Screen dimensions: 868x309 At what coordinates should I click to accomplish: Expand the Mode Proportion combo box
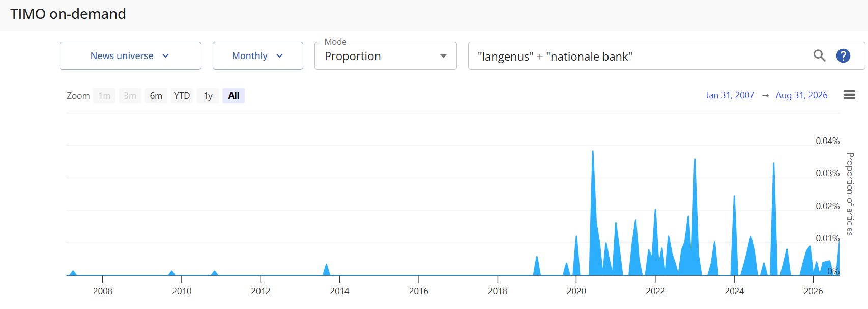[x=386, y=55]
